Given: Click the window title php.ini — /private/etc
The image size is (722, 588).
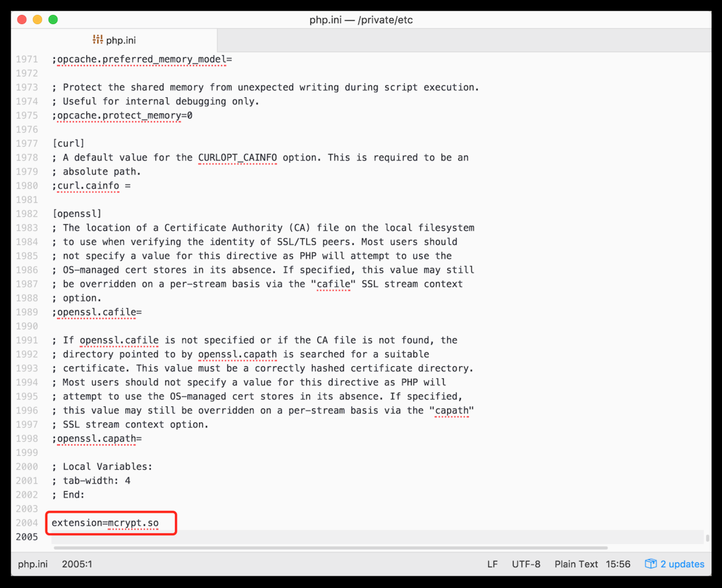Looking at the screenshot, I should (x=361, y=20).
